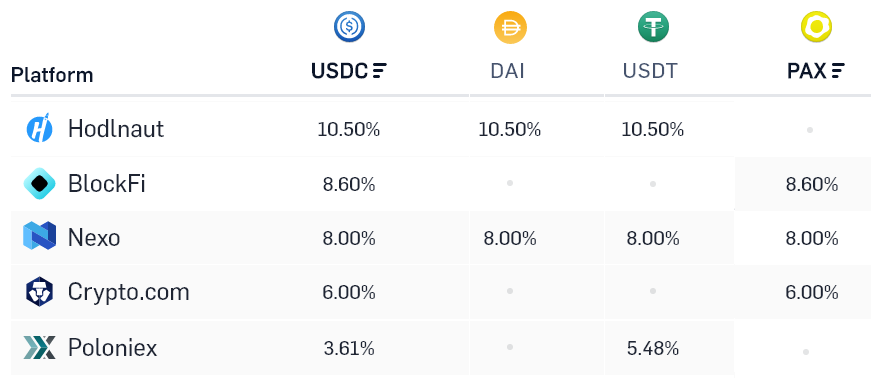Click the DAI coin icon
The image size is (871, 378).
point(510,27)
